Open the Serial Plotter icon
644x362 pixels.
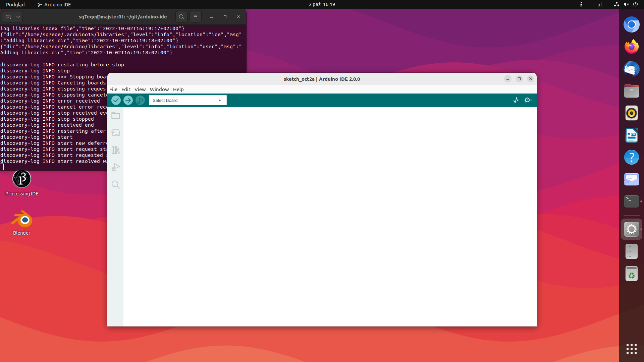tap(516, 100)
